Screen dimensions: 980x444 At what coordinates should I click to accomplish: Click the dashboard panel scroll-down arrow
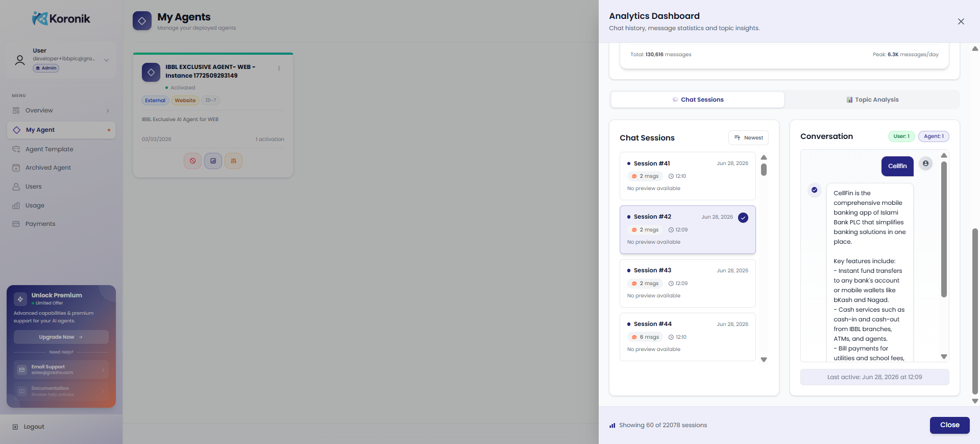(975, 401)
